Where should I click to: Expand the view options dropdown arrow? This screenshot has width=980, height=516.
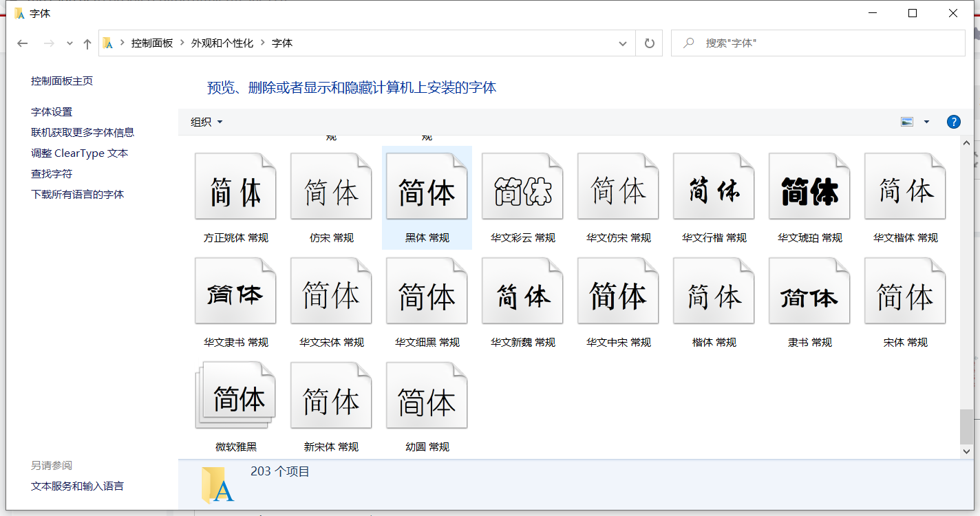point(926,122)
